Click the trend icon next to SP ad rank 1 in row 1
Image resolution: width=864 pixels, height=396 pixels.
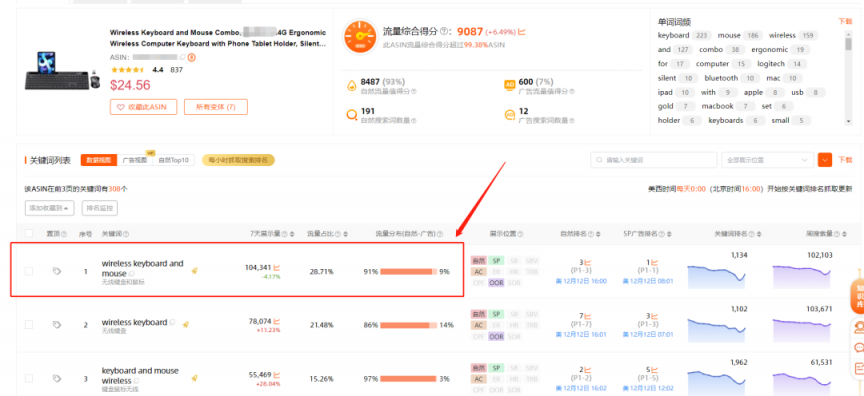(x=655, y=263)
